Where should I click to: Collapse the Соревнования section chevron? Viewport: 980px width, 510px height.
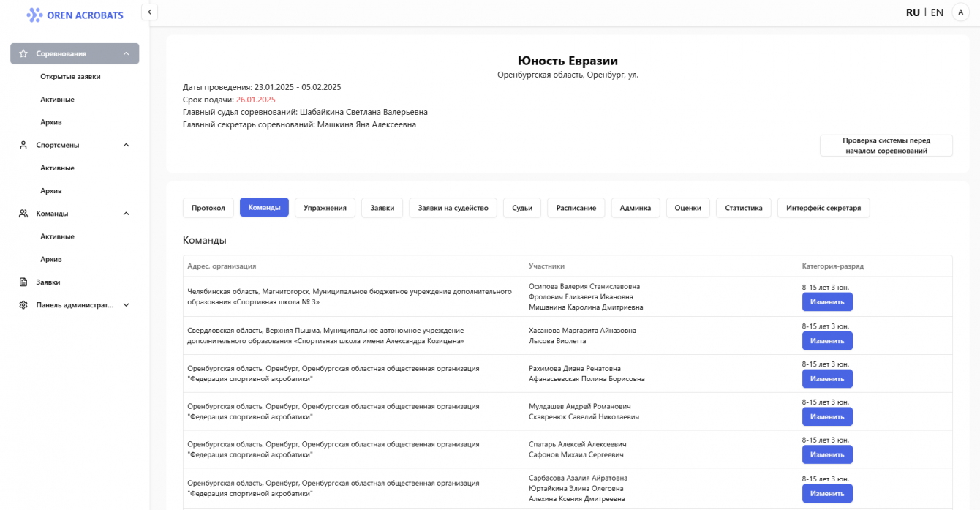(126, 53)
